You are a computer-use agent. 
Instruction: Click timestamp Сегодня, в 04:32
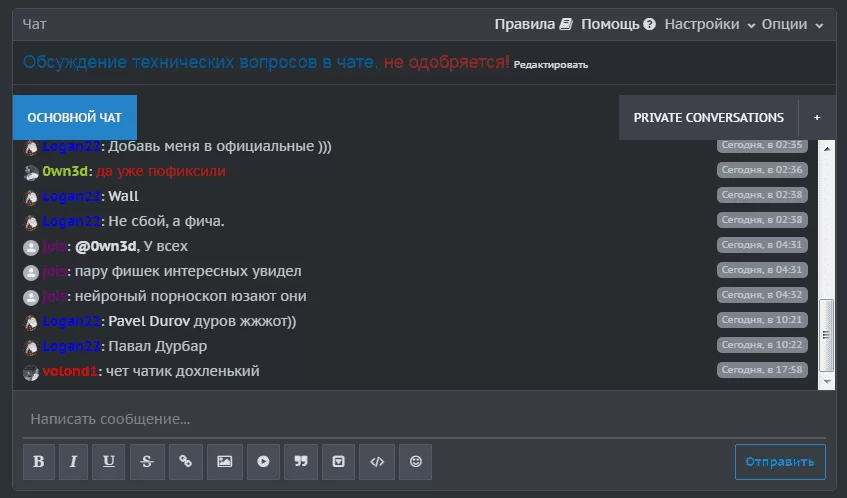762,295
